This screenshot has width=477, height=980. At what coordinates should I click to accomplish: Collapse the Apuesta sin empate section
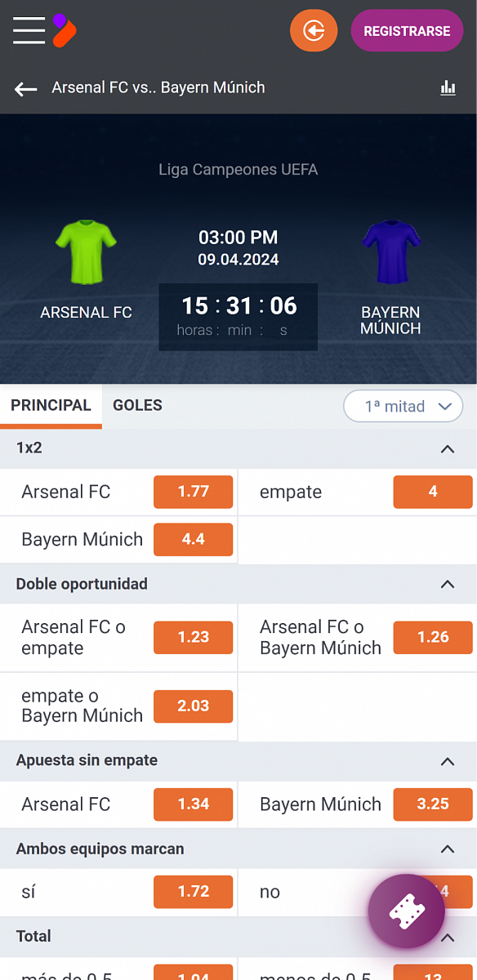[x=447, y=761]
